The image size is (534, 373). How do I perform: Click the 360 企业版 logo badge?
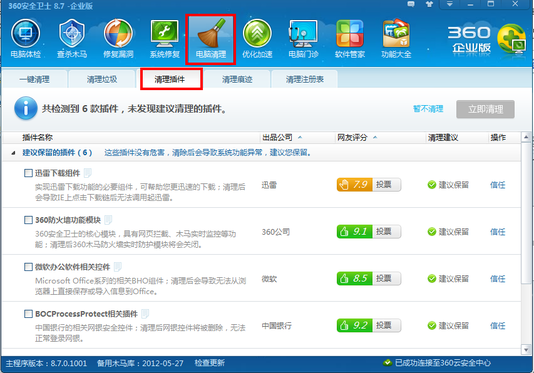point(486,40)
